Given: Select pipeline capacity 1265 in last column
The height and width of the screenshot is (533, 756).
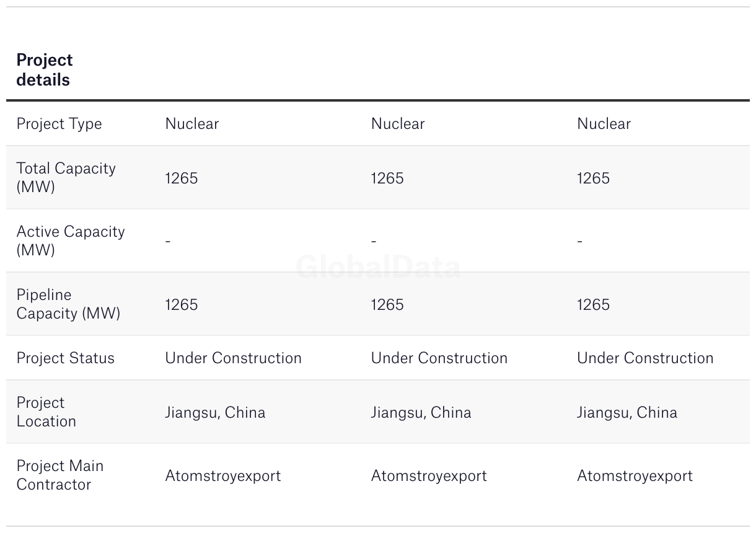Looking at the screenshot, I should click(594, 304).
